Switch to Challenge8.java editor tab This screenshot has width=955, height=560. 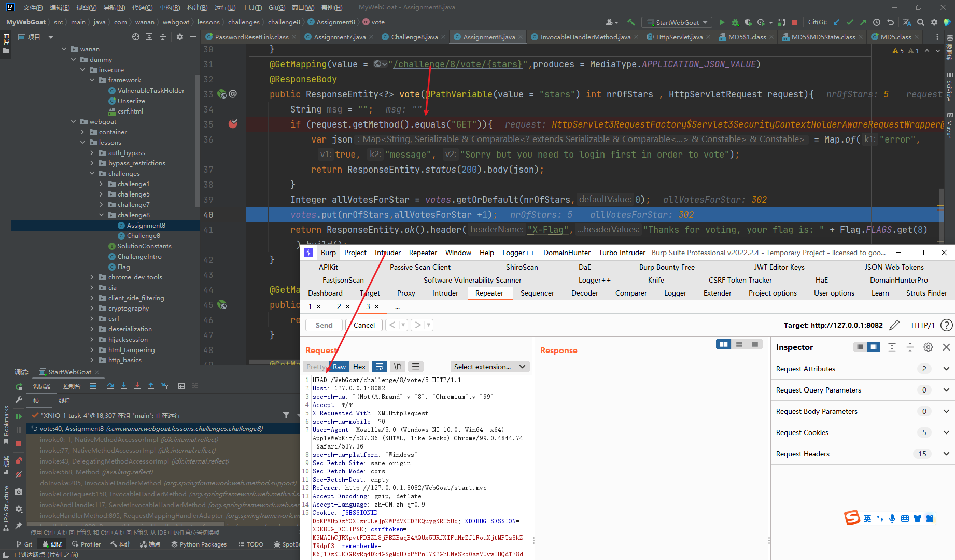point(414,37)
